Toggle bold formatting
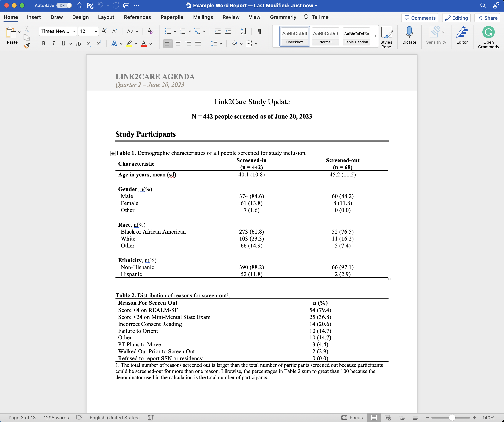 [x=43, y=43]
